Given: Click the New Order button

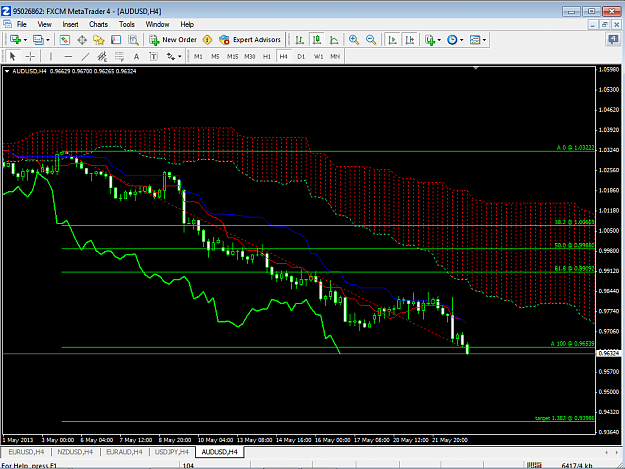Looking at the screenshot, I should pos(173,39).
